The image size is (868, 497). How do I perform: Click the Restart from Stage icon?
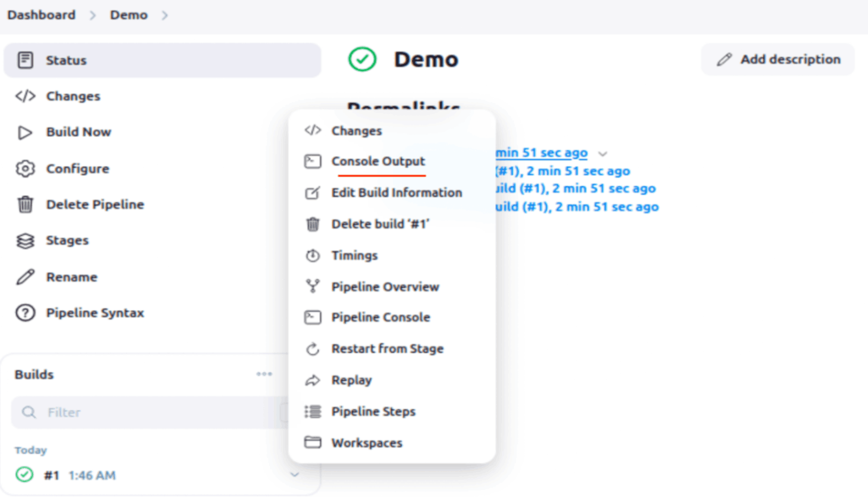point(313,349)
